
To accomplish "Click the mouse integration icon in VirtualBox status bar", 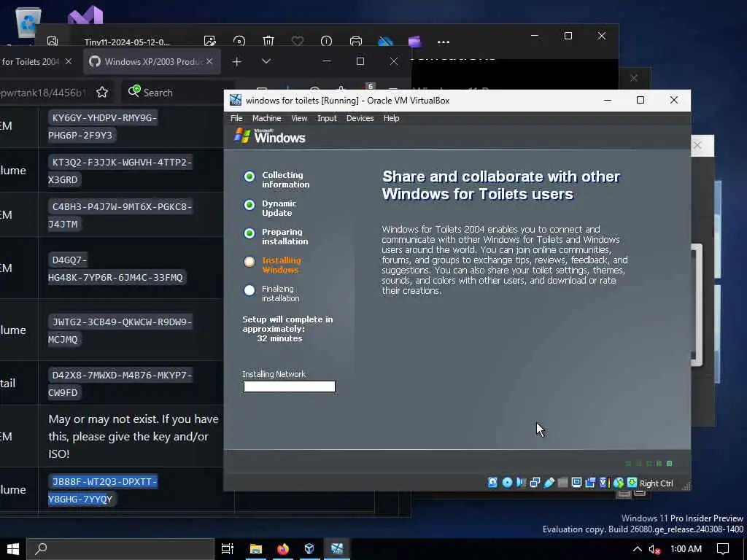I will [x=619, y=483].
